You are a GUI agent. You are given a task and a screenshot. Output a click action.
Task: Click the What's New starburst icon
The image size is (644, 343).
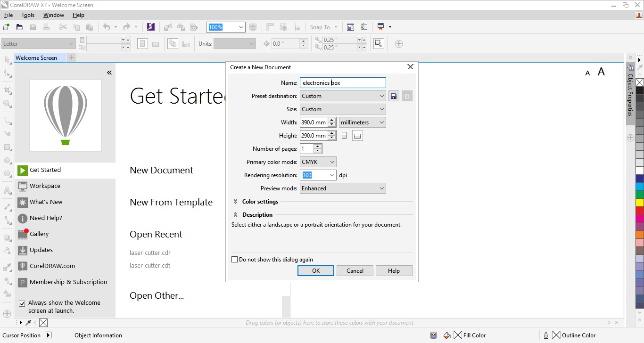[x=23, y=202]
